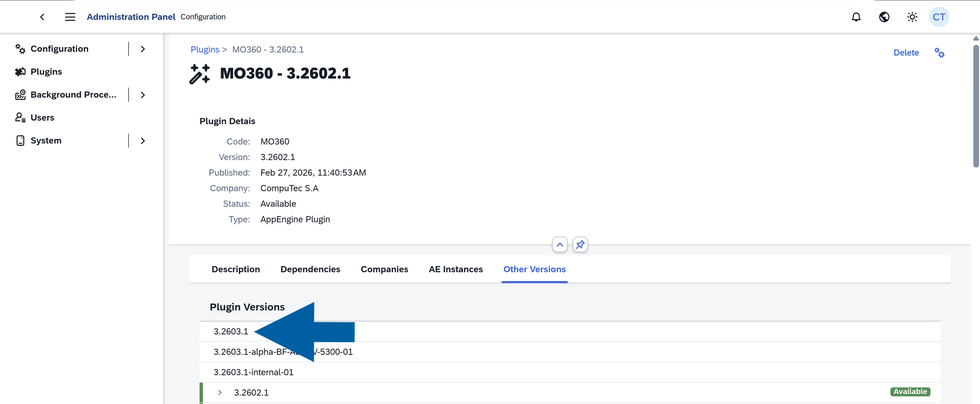This screenshot has width=980, height=404.
Task: Select the Users sidebar icon
Action: pos(20,117)
